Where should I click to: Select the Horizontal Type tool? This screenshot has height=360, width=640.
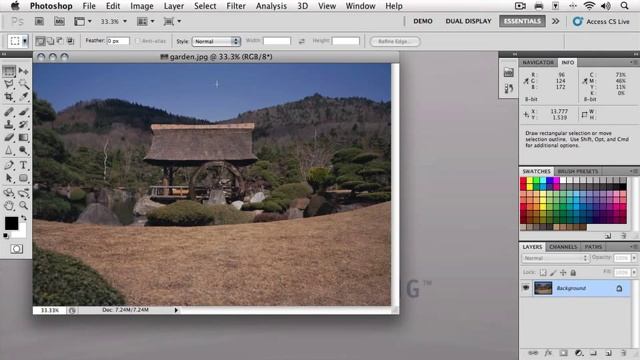pos(23,165)
